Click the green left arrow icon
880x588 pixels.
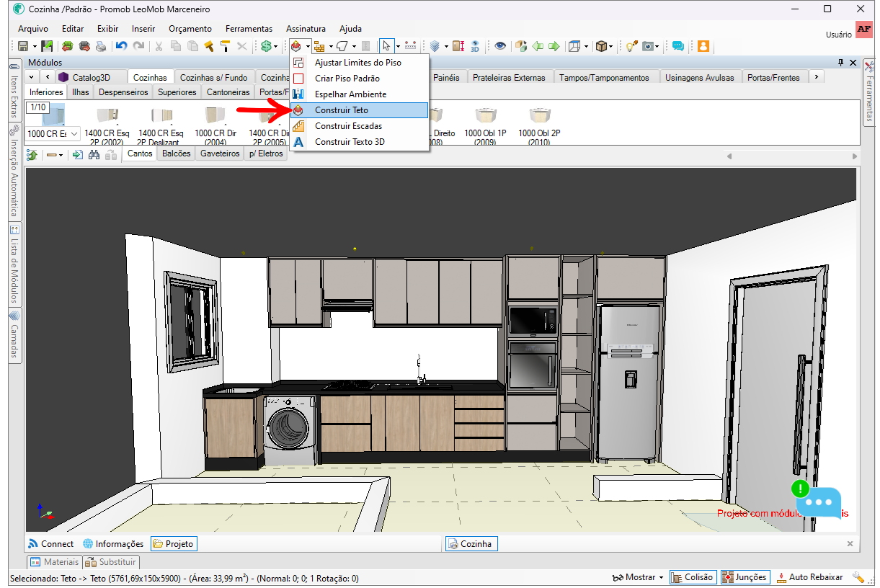point(538,46)
